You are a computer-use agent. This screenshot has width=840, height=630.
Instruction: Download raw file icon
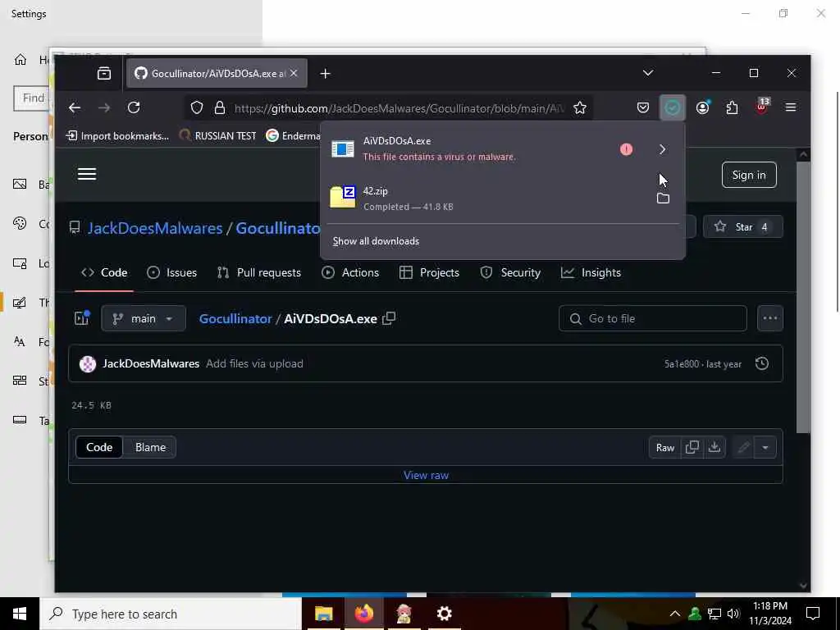coord(714,447)
